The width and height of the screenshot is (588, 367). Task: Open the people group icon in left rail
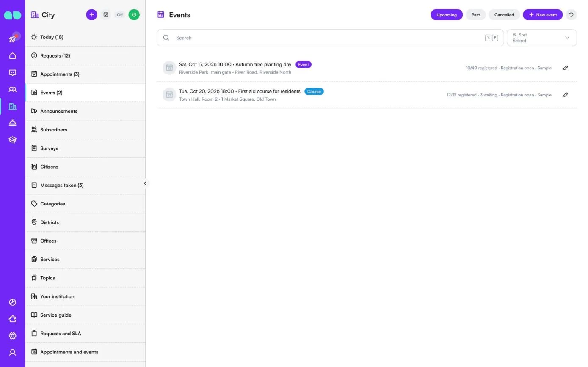click(x=13, y=90)
